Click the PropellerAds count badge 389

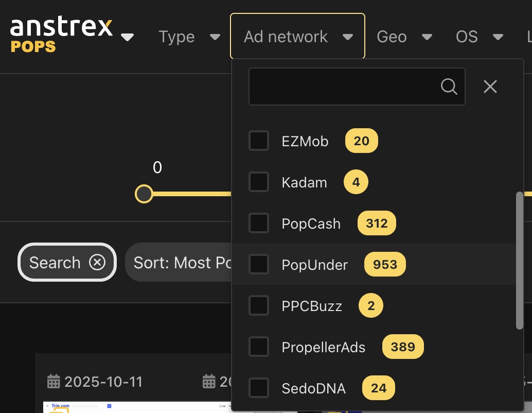[403, 347]
